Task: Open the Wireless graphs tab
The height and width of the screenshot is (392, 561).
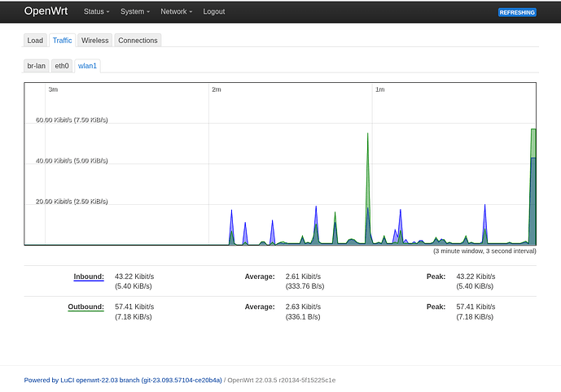Action: (94, 40)
